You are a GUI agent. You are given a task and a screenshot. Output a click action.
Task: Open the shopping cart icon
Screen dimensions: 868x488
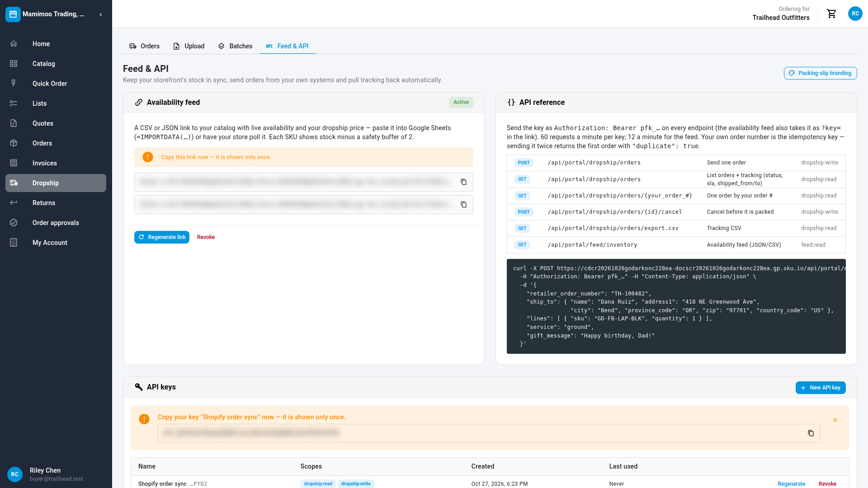(x=831, y=14)
